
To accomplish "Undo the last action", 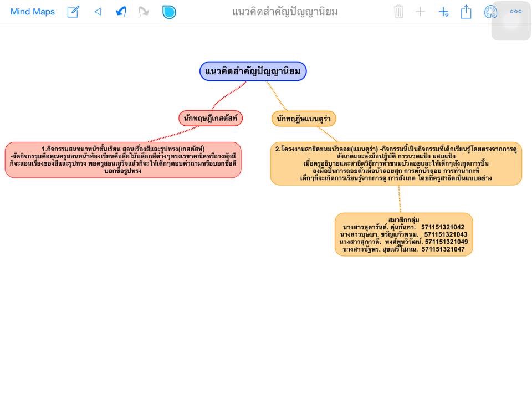I will click(121, 12).
